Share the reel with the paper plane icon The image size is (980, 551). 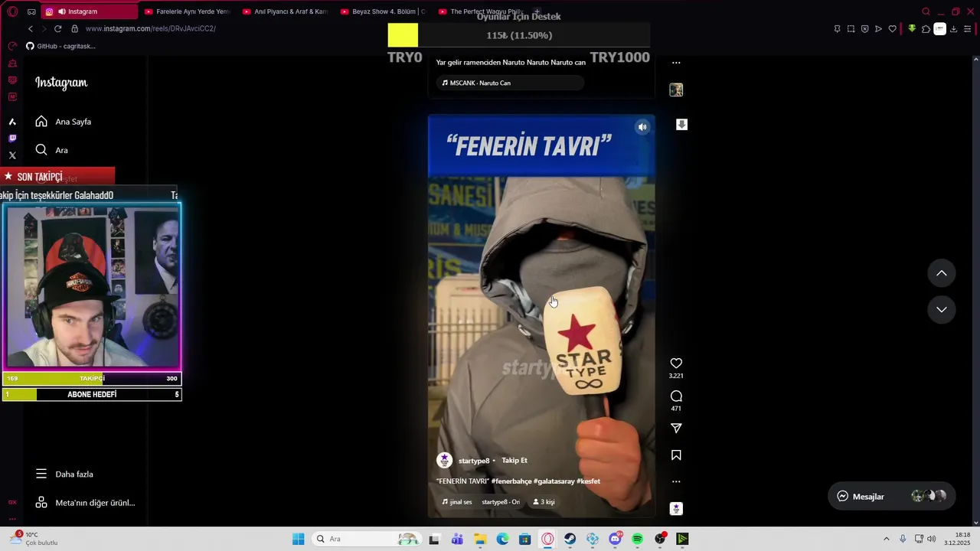tap(676, 429)
